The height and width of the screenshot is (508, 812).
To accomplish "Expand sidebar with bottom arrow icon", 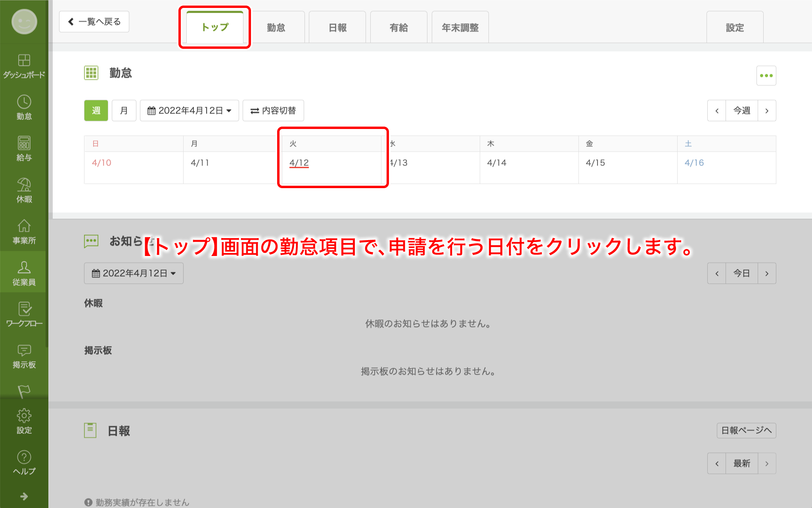I will click(24, 496).
